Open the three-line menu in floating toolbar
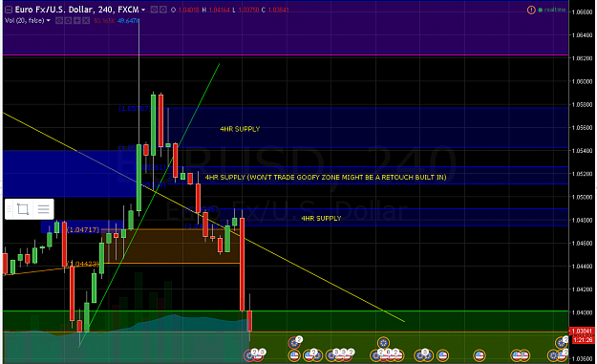 click(43, 209)
